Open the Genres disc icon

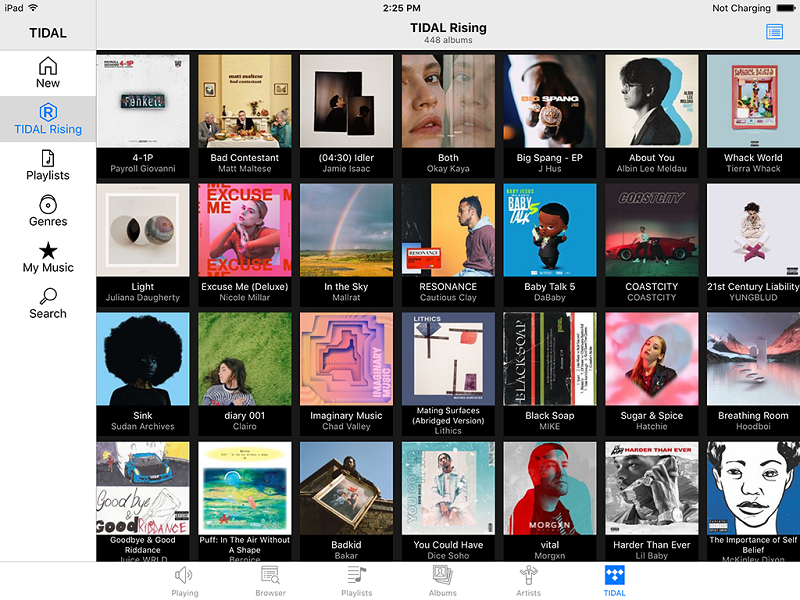pyautogui.click(x=48, y=205)
